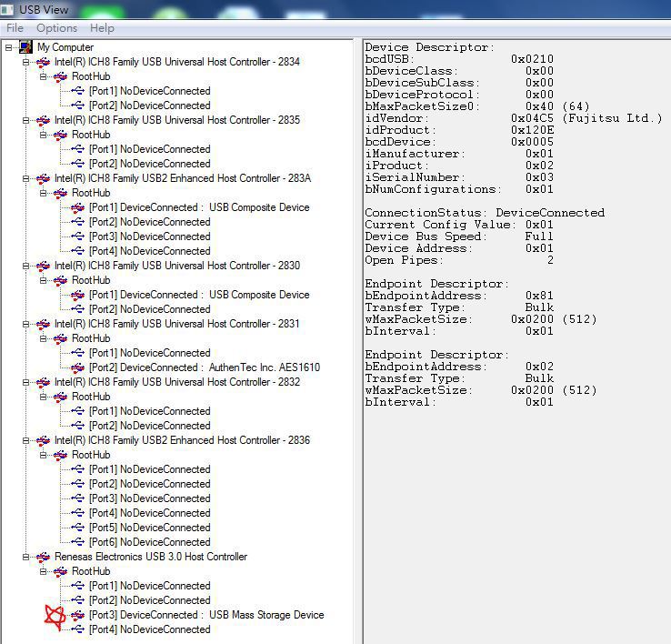671x644 pixels.
Task: Click the Device Bus Speed Full line
Action: (459, 236)
